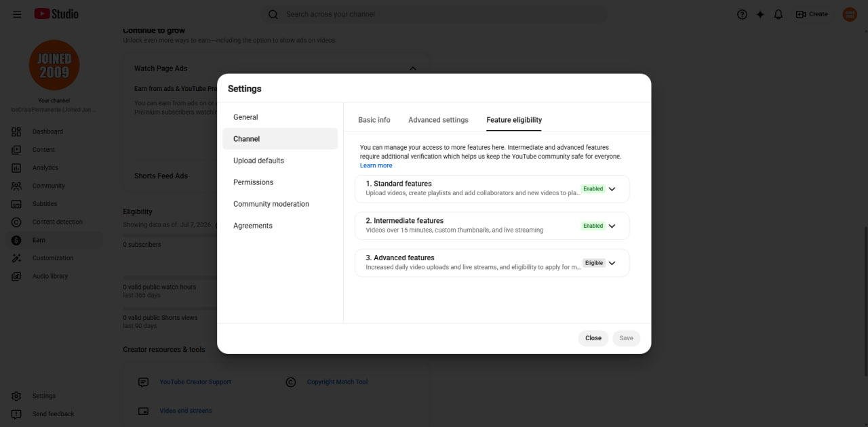Image resolution: width=868 pixels, height=427 pixels.
Task: Click the Copyright Match Tool copyright icon
Action: pos(290,382)
